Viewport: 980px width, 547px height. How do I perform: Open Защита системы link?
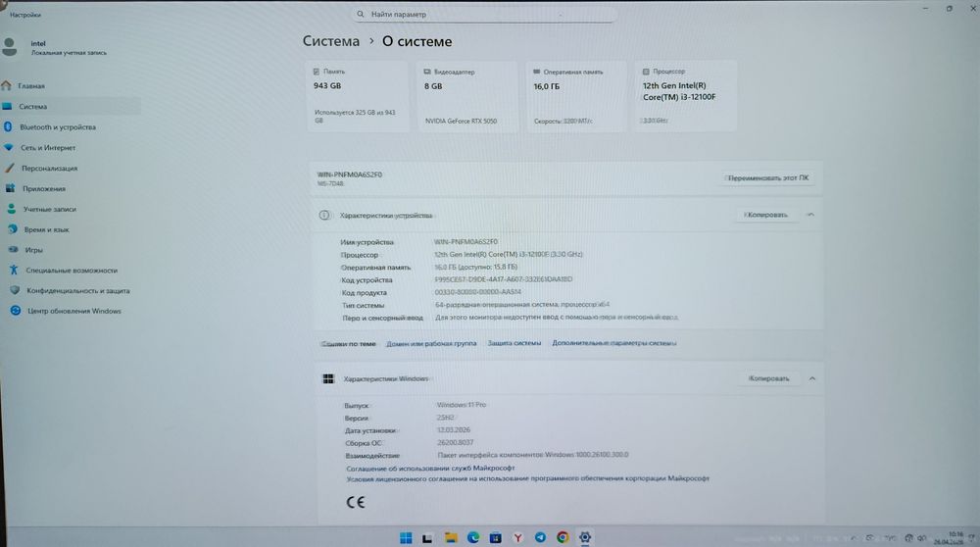(x=514, y=342)
